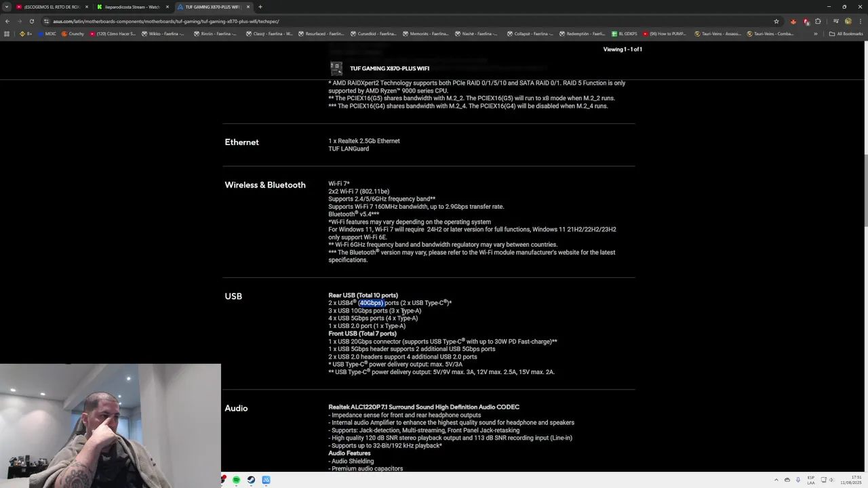The height and width of the screenshot is (488, 868).
Task: Open the site information icon in address bar
Action: (x=47, y=21)
